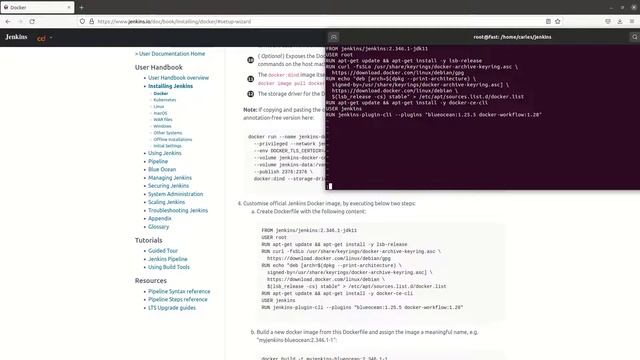Open Scaling Jenkins chapter
Screen dimensions: 640x360
167,202
